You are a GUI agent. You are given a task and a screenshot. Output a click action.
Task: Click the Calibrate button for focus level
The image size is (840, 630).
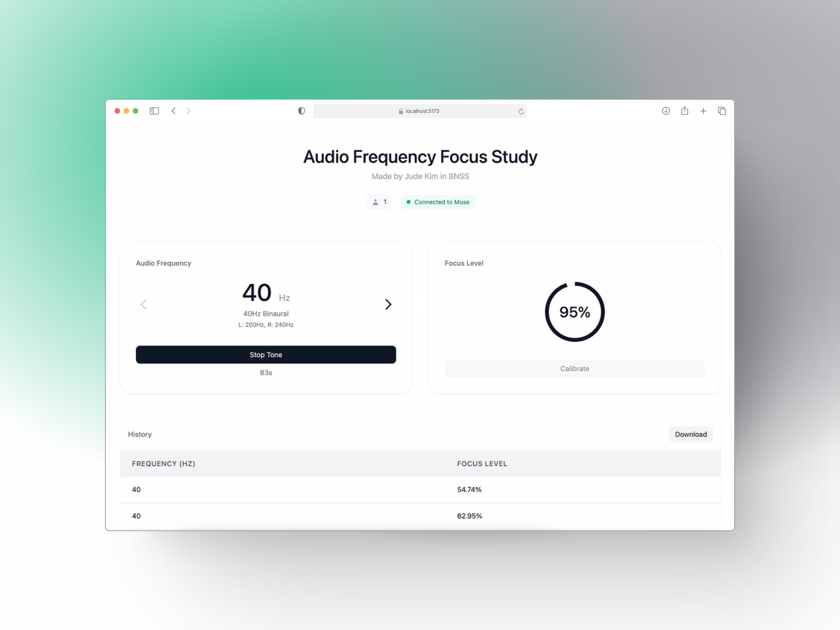coord(575,368)
